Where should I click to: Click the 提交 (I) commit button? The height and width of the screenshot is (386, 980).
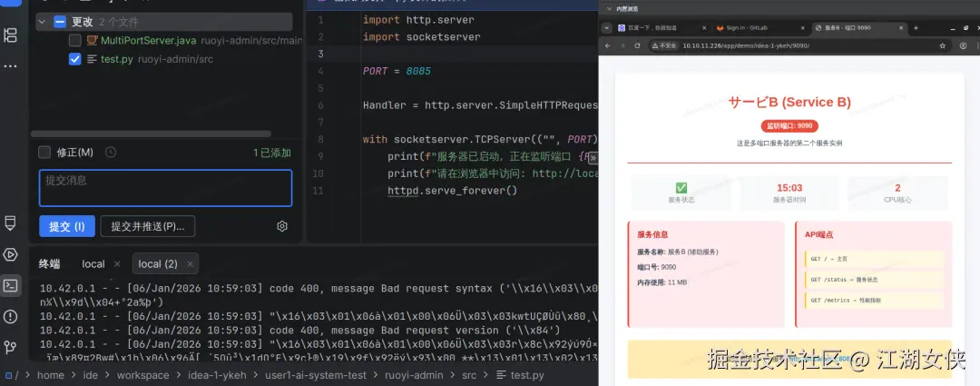click(67, 226)
